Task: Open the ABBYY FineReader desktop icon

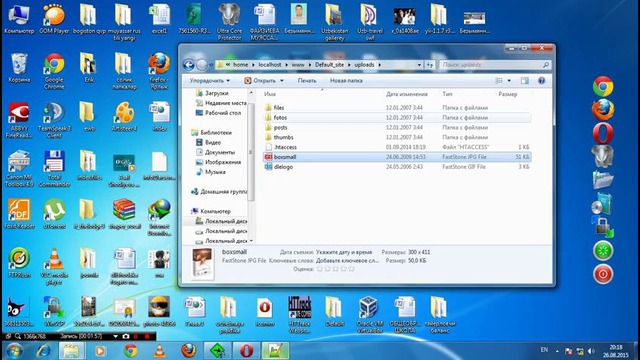Action: (x=19, y=120)
